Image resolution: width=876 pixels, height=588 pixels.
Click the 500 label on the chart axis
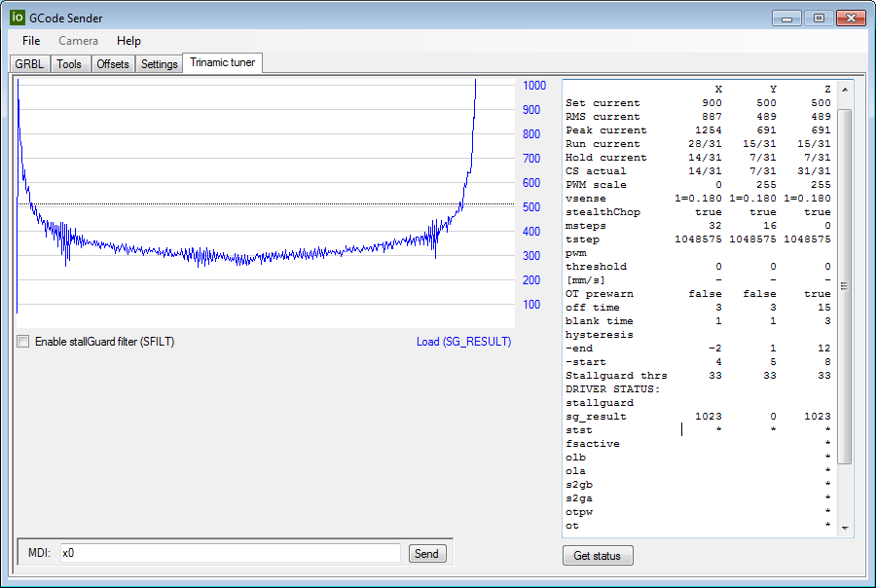[x=531, y=206]
